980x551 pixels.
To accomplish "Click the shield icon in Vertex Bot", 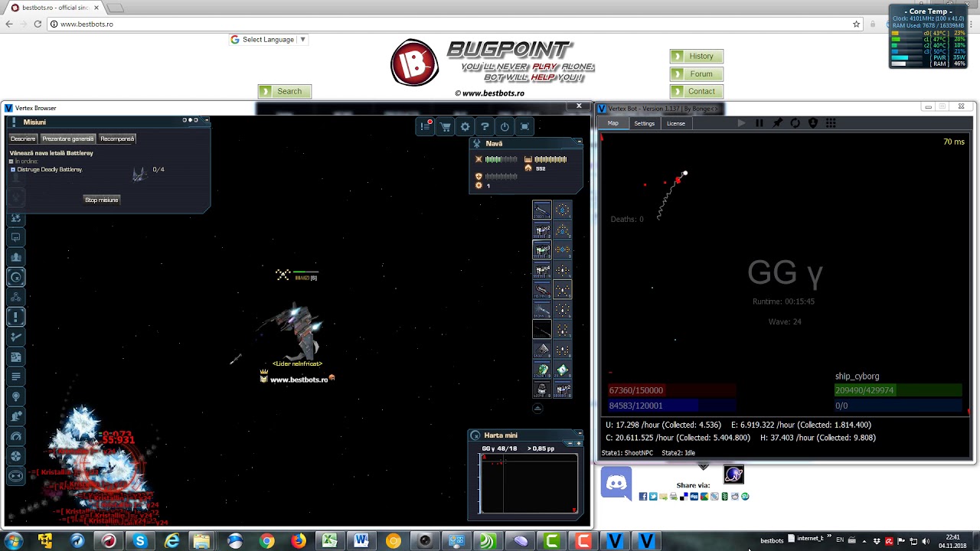I will click(x=813, y=123).
